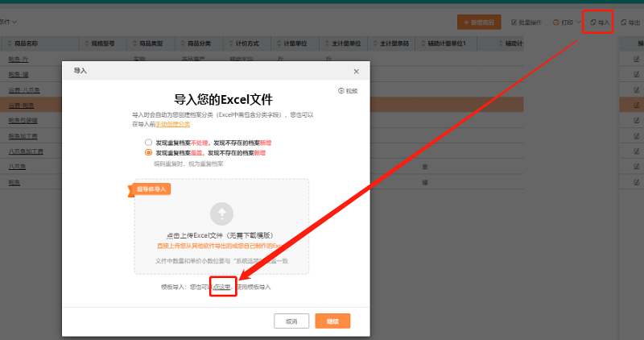Image resolution: width=644 pixels, height=340 pixels.
Task: Sort by the 主计量条码 column sort icon
Action: click(x=375, y=44)
